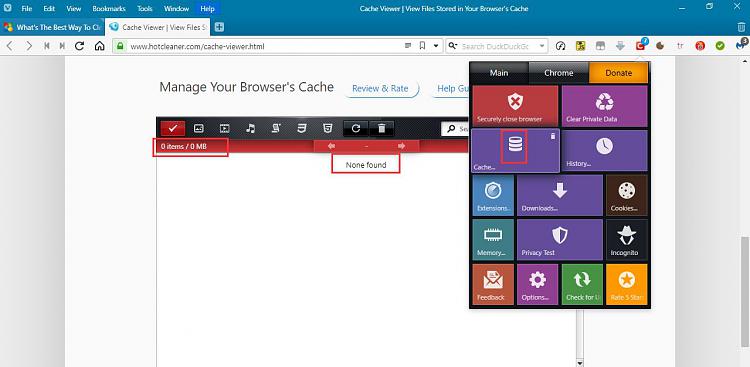Click the Rate 5 Stars tile
This screenshot has width=750, height=367.
(x=627, y=284)
